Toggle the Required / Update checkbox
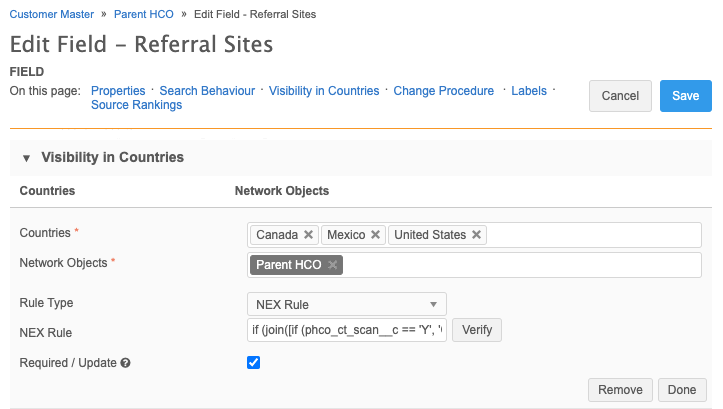The image size is (723, 409). [x=254, y=362]
